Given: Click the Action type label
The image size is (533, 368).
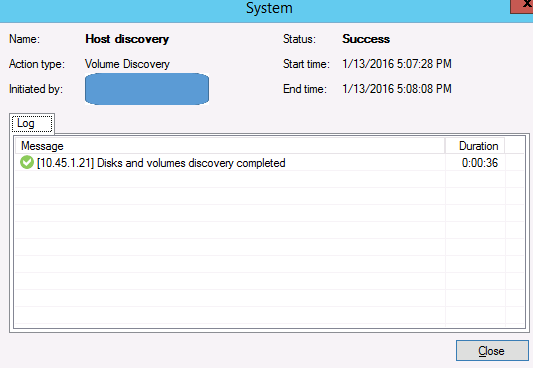Looking at the screenshot, I should pyautogui.click(x=37, y=64).
